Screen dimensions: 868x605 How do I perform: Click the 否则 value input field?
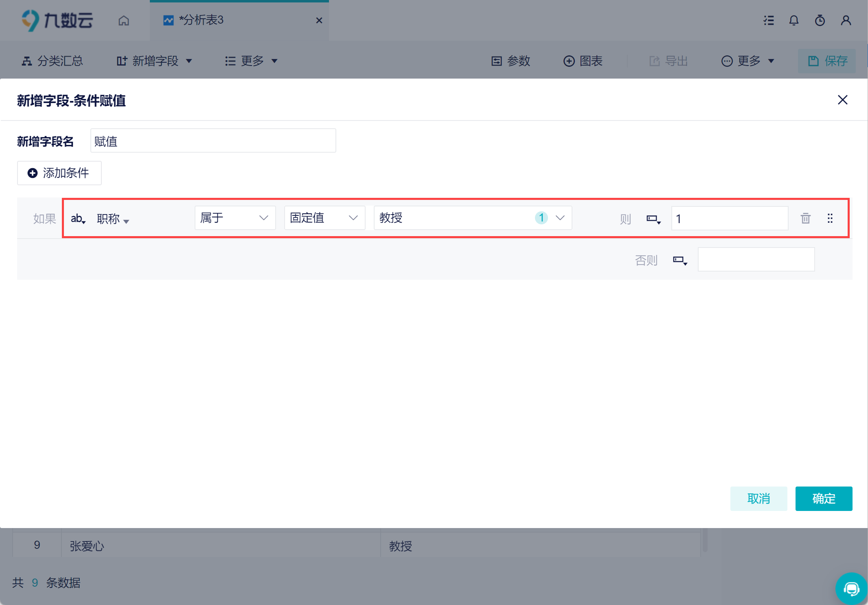click(x=756, y=259)
